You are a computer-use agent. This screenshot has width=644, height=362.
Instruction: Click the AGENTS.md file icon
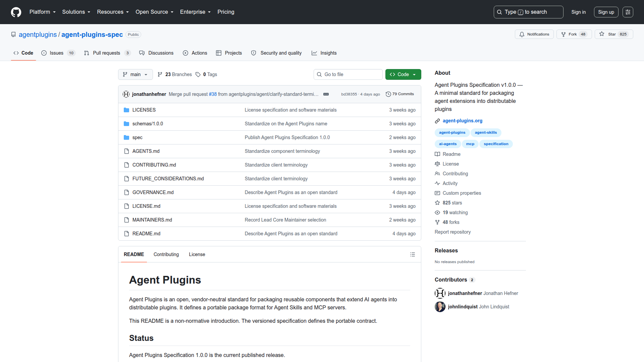126,151
